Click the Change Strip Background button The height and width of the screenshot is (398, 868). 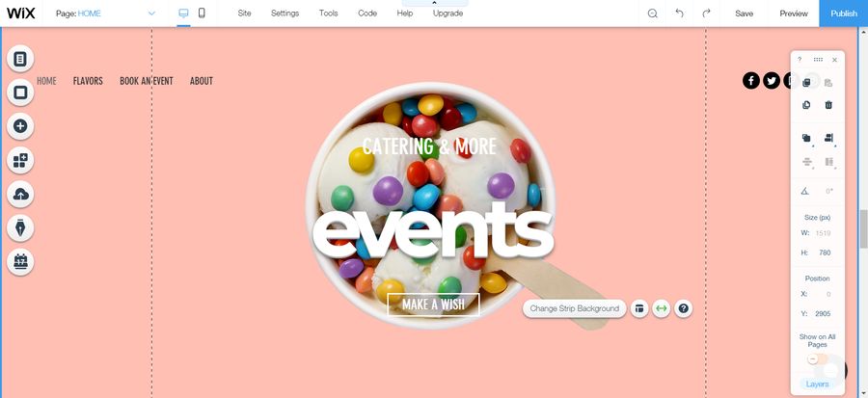pyautogui.click(x=575, y=308)
